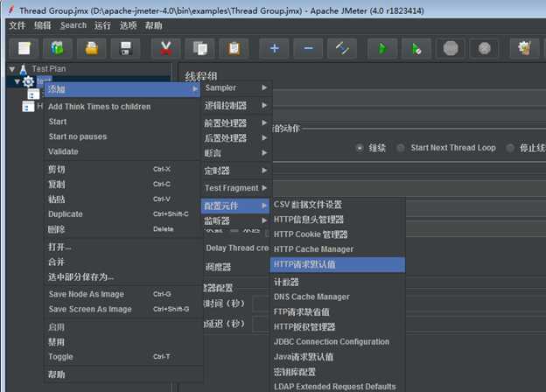Open the 帮助 menu in menu bar

pos(154,25)
